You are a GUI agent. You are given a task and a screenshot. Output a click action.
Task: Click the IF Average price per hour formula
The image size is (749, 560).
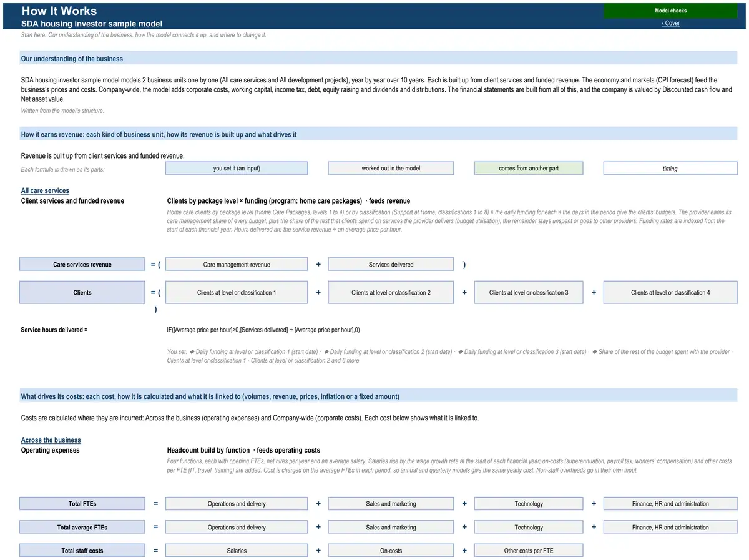(x=263, y=330)
